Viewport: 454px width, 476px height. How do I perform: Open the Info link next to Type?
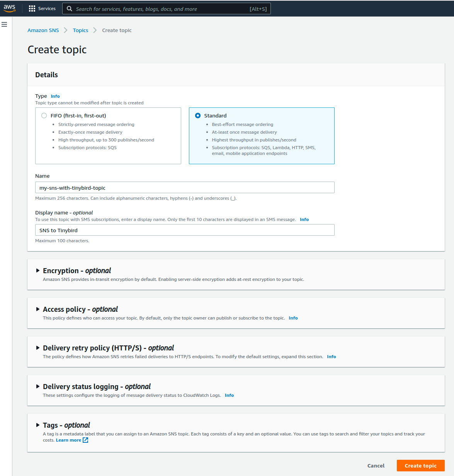click(55, 96)
